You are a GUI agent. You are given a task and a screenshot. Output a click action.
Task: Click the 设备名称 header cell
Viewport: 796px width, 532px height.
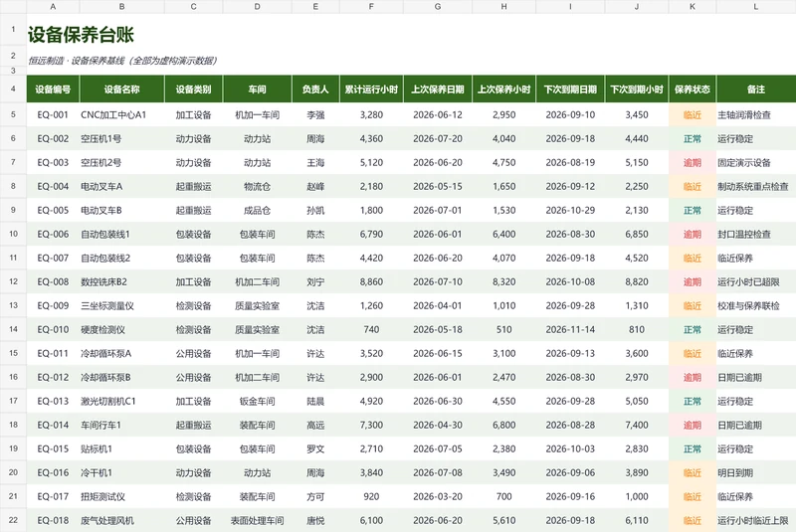click(x=121, y=89)
